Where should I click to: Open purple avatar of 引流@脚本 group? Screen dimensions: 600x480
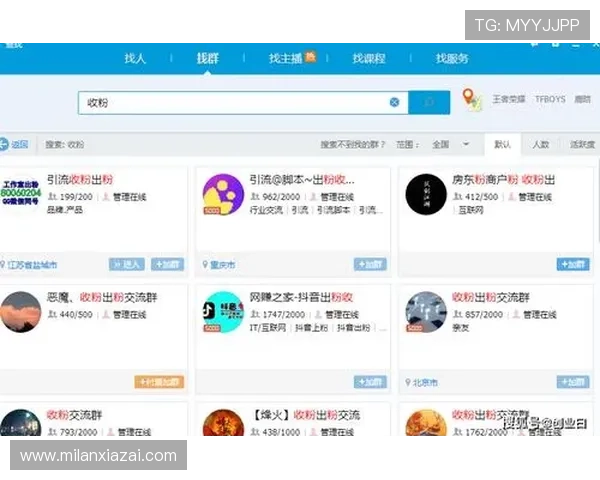(x=223, y=194)
